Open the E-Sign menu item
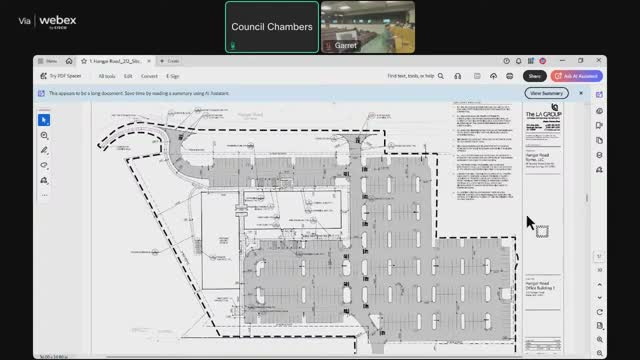Screen dimensions: 640x360 [x=173, y=76]
